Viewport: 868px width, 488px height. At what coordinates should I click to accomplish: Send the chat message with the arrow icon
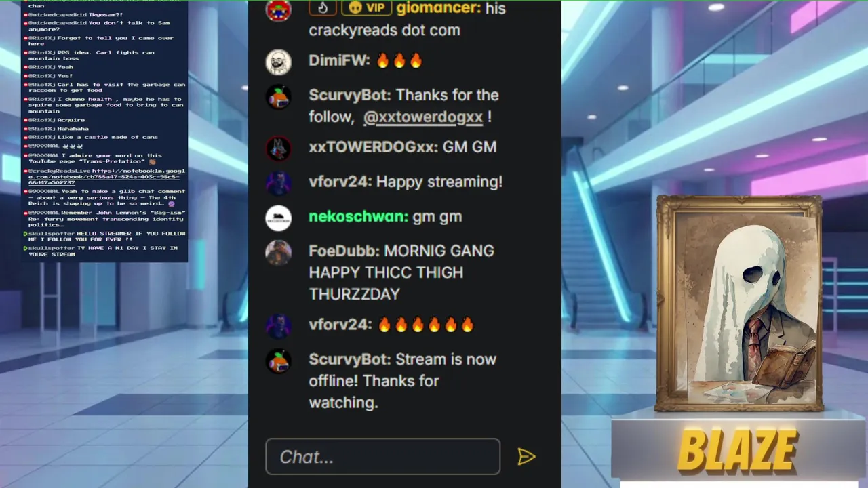pos(526,457)
